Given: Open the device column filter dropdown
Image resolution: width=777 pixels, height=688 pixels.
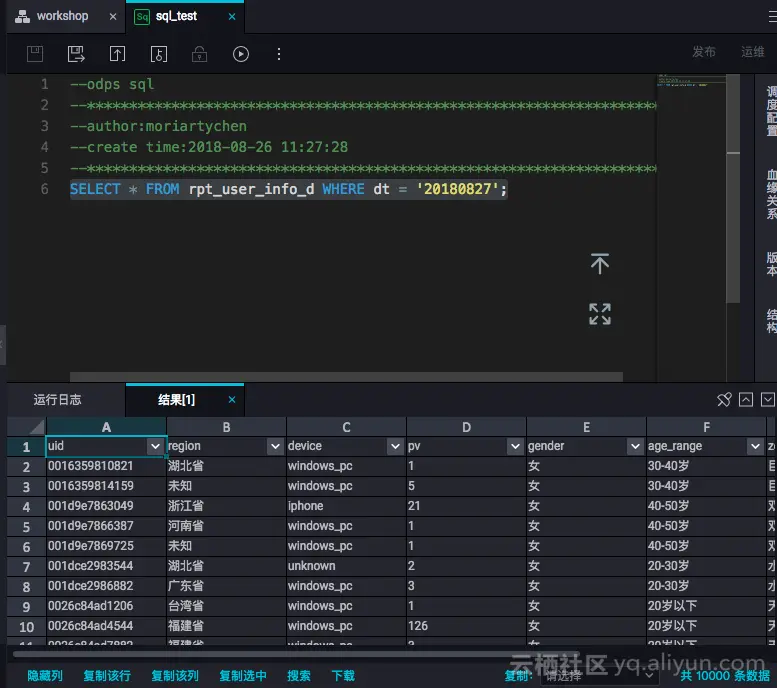Looking at the screenshot, I should click(x=395, y=446).
